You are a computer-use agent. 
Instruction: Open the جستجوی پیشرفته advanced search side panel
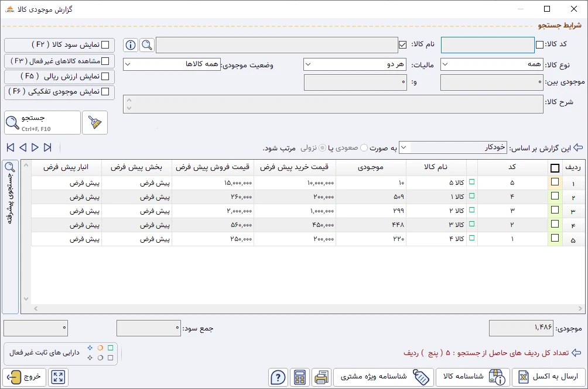pos(10,237)
